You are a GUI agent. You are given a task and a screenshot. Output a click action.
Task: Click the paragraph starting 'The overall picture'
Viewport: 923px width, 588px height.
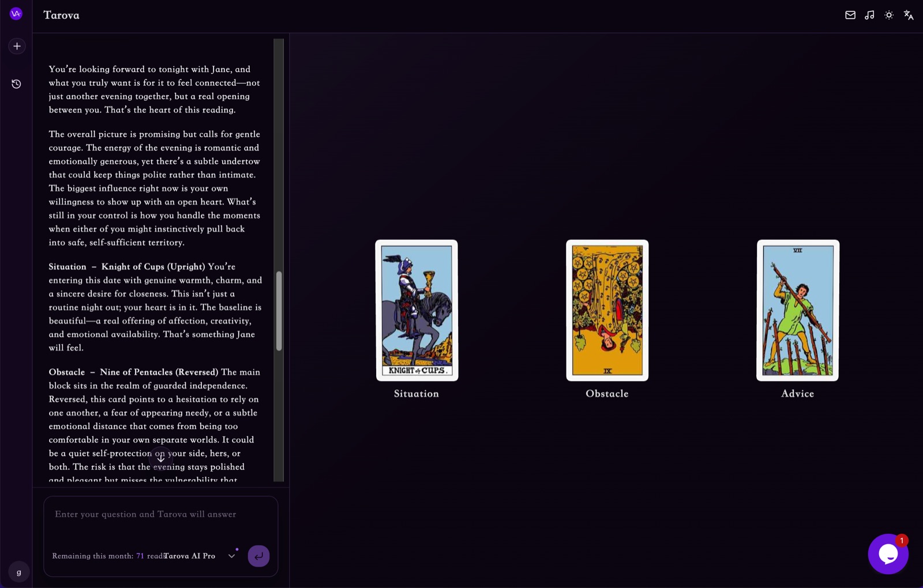[x=155, y=188]
